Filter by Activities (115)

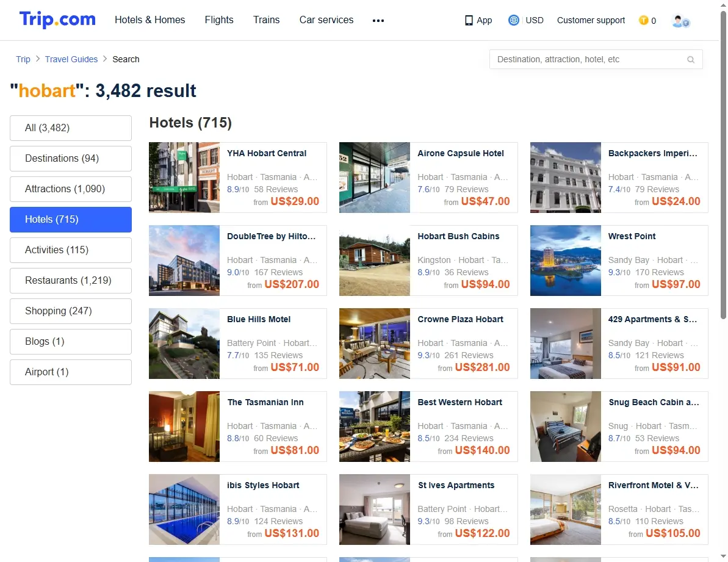tap(71, 250)
